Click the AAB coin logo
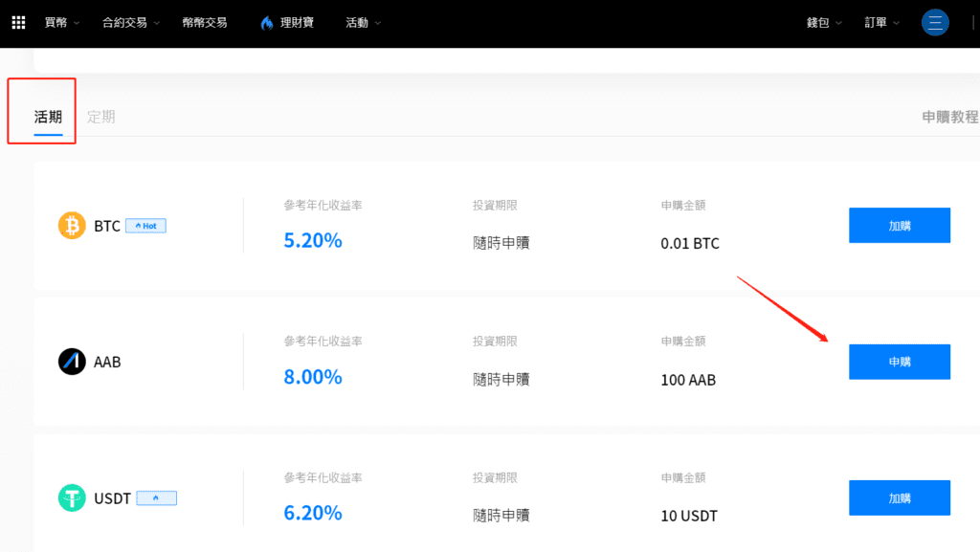 pyautogui.click(x=72, y=362)
